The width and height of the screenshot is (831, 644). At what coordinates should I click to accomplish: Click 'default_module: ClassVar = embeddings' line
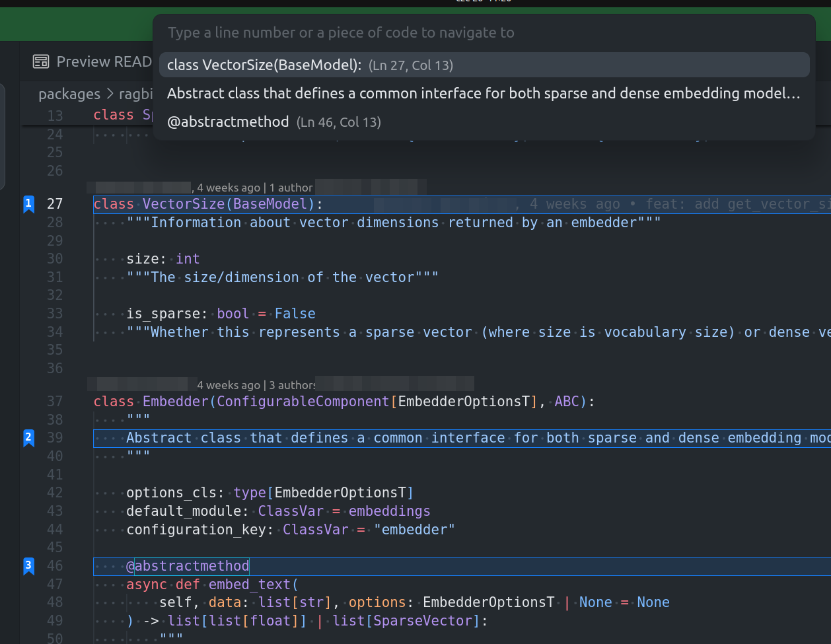click(x=278, y=511)
